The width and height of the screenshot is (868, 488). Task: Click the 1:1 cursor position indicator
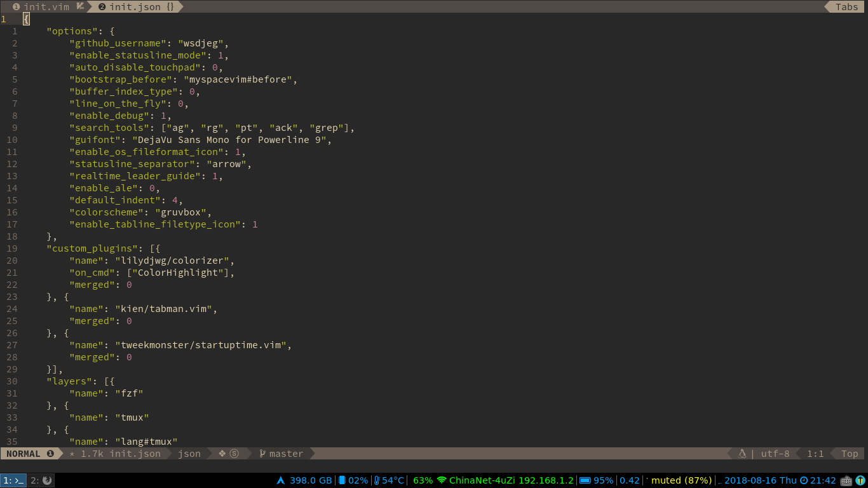[815, 454]
